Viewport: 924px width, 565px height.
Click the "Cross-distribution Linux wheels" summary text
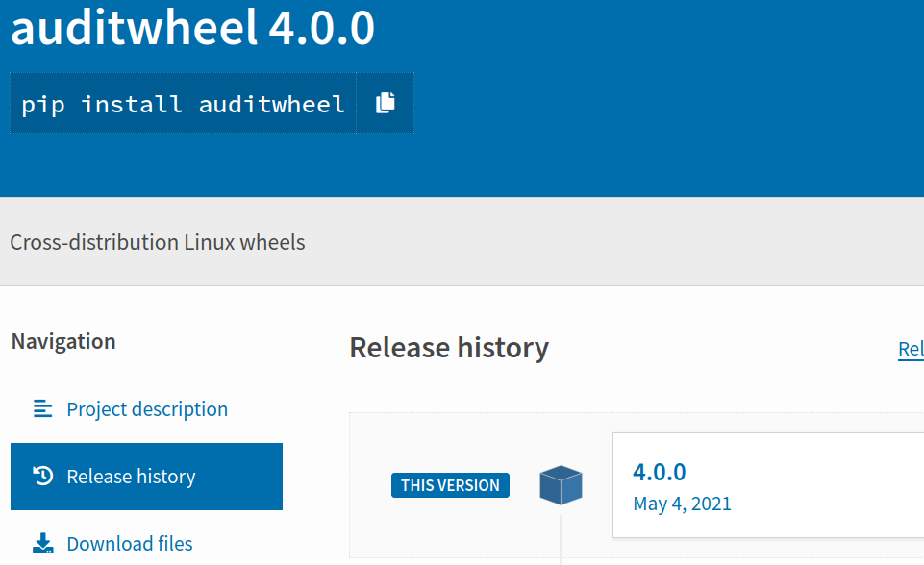click(158, 242)
